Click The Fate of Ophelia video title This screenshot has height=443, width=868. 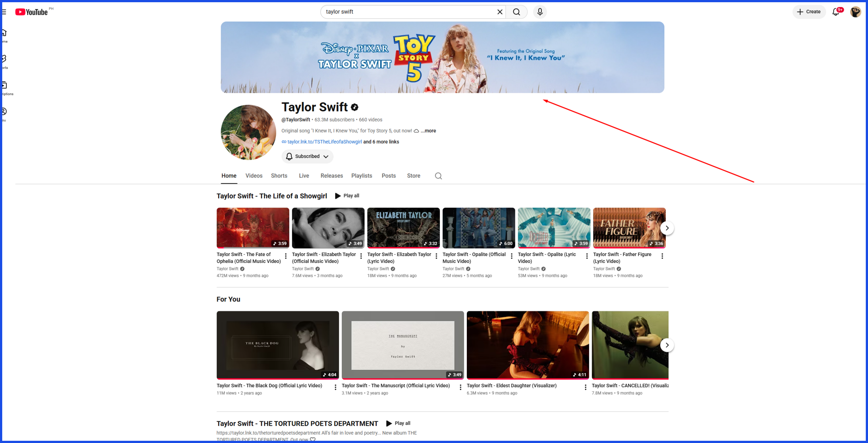pyautogui.click(x=249, y=258)
